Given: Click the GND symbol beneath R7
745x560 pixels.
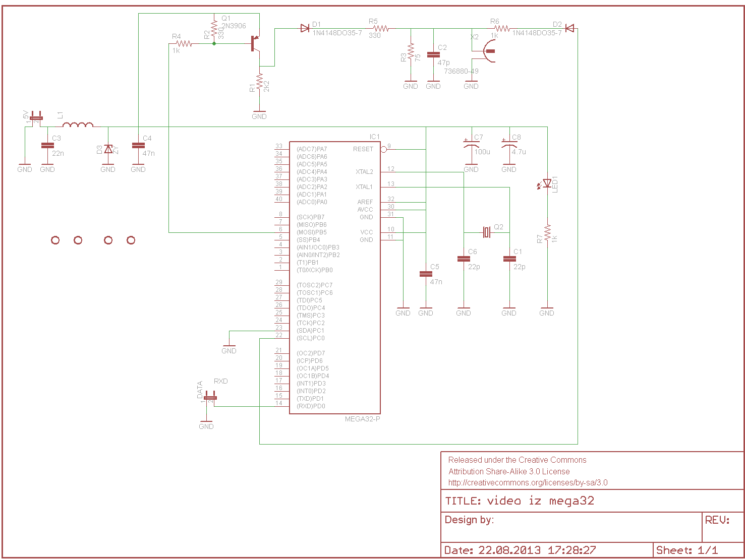Looking at the screenshot, I should (x=547, y=311).
